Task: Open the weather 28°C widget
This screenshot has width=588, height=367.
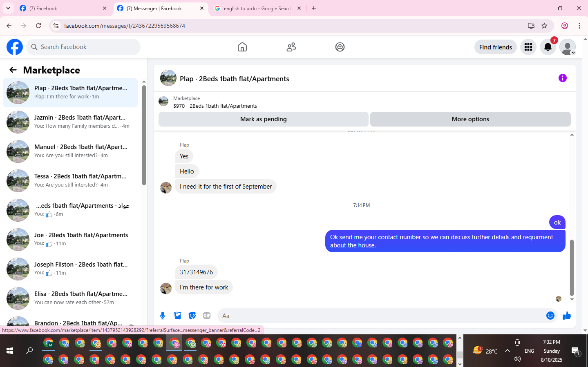Action: (x=485, y=351)
